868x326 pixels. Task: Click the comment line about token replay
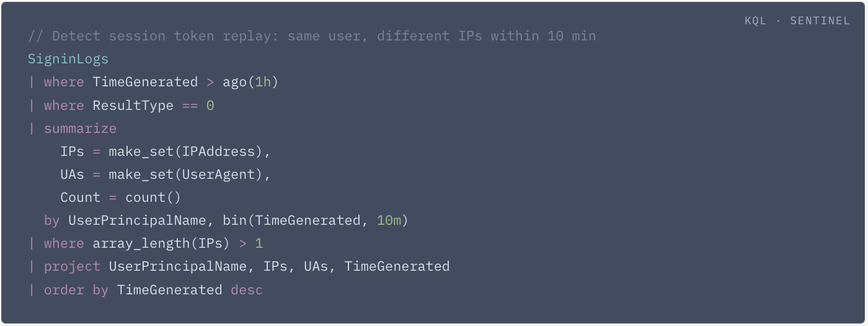click(x=312, y=36)
